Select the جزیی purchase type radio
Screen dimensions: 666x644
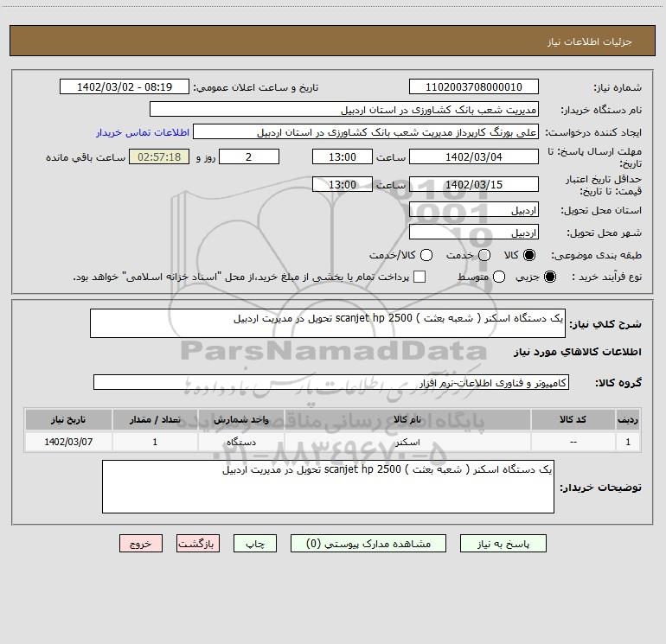(549, 277)
